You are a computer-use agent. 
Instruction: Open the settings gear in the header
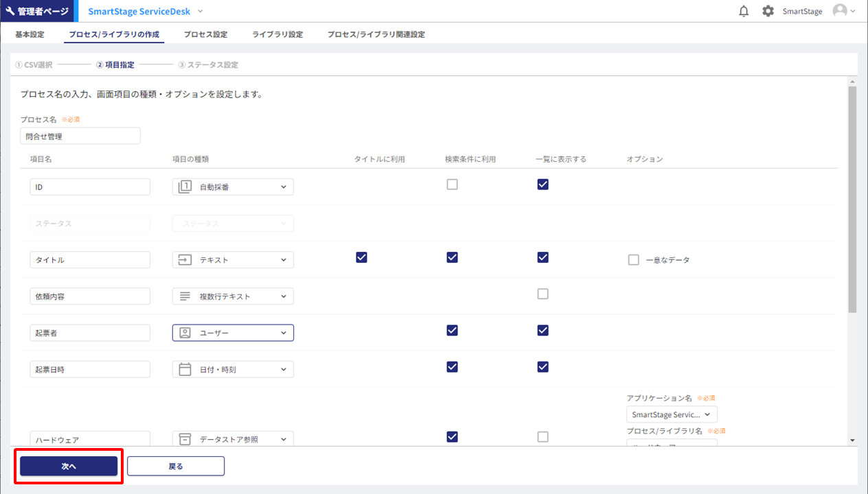(768, 11)
